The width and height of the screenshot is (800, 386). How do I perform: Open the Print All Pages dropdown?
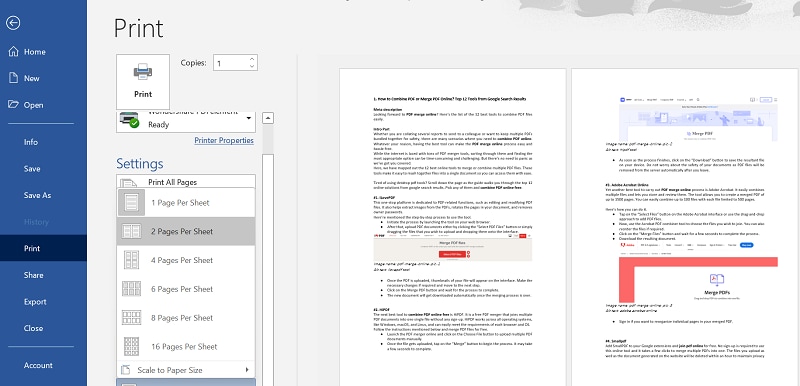click(186, 182)
